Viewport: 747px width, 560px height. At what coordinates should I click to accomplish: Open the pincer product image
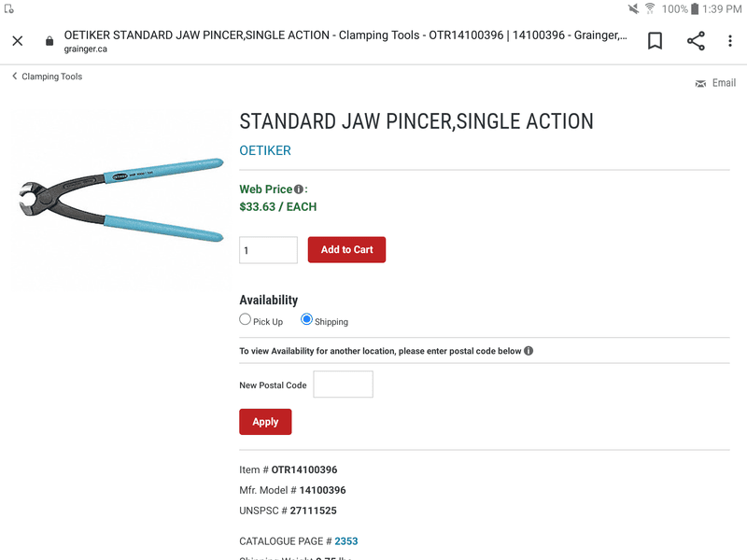click(121, 200)
